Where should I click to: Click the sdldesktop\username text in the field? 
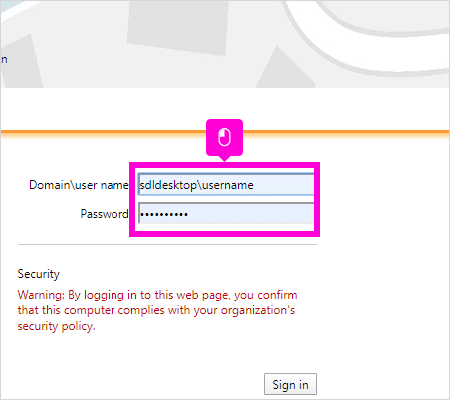pos(196,185)
